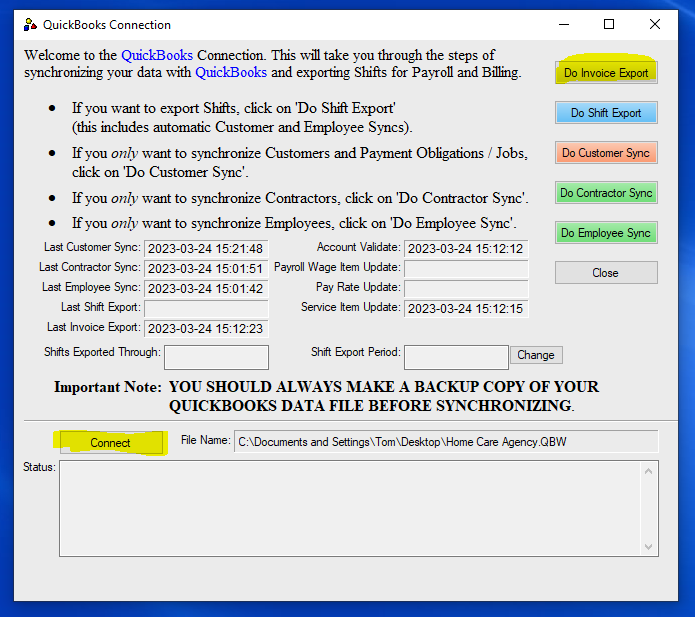Image resolution: width=695 pixels, height=617 pixels.
Task: Launch Do Contractor Sync
Action: click(606, 193)
